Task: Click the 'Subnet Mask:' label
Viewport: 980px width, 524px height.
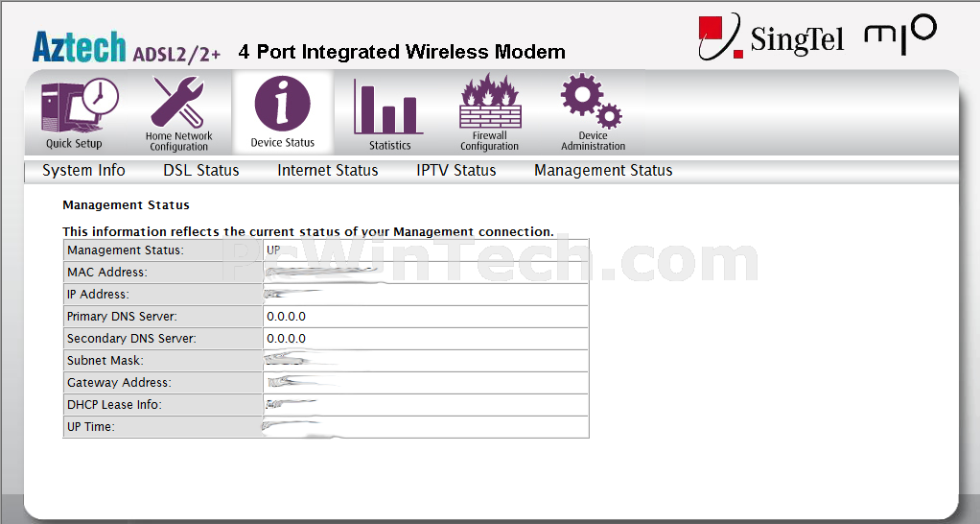Action: point(105,360)
